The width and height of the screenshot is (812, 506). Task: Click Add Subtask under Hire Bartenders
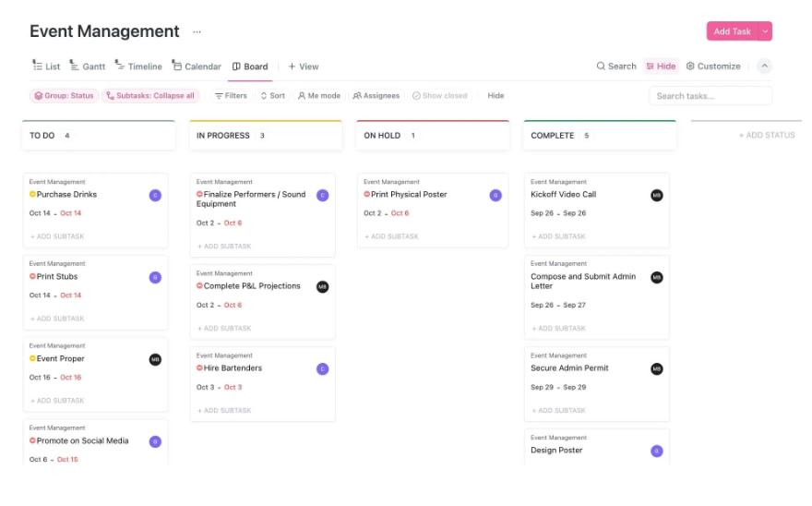coord(224,410)
